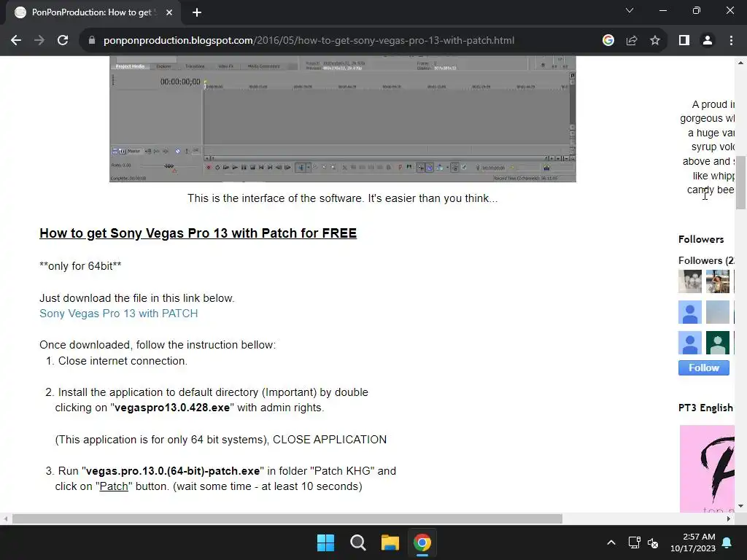
Task: View site information lock icon
Action: click(x=92, y=41)
